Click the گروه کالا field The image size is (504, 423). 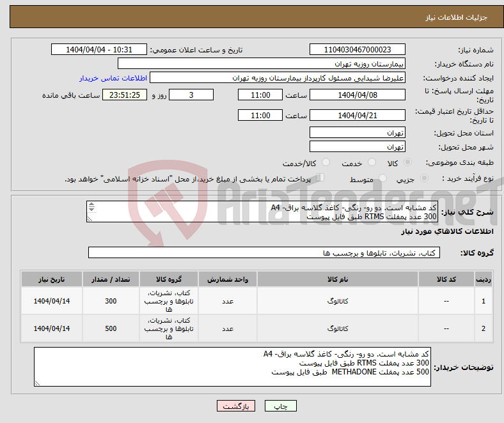pyautogui.click(x=264, y=252)
